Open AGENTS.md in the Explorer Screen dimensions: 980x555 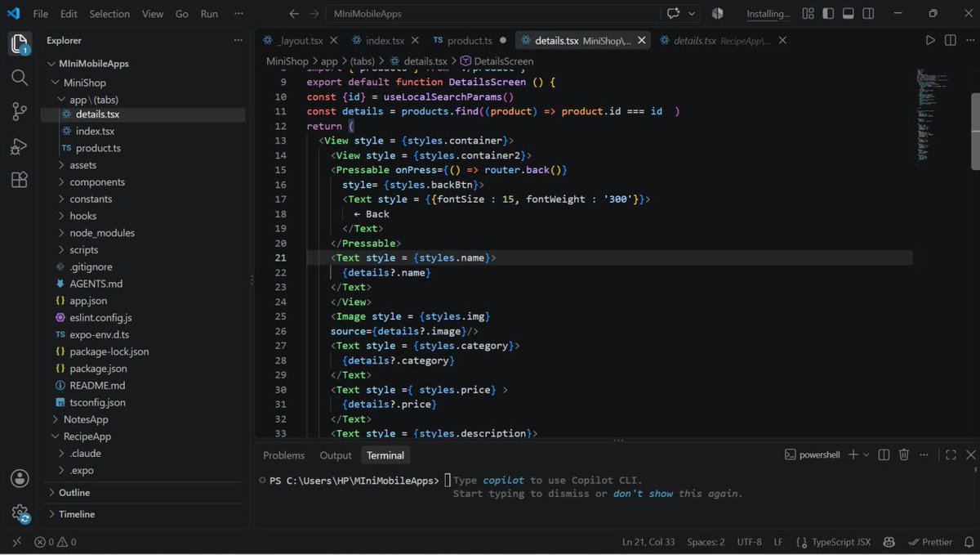click(x=96, y=284)
